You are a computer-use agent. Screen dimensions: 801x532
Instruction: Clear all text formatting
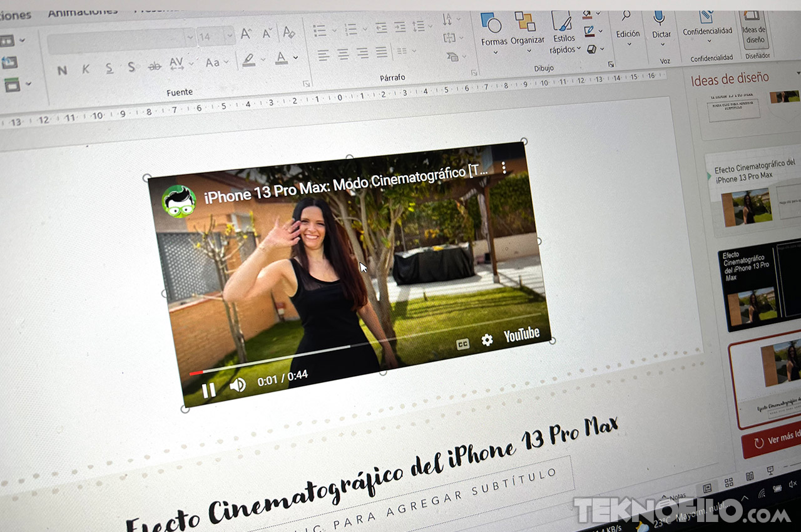pyautogui.click(x=288, y=32)
